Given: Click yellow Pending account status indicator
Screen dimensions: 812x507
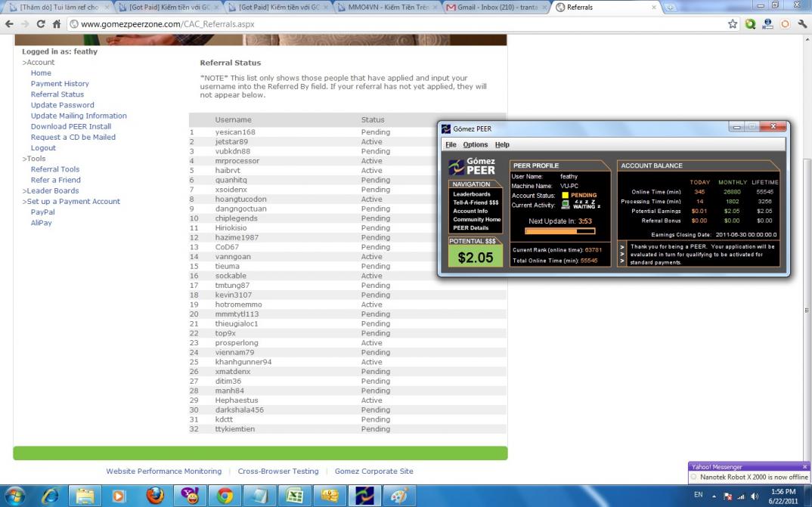Looking at the screenshot, I should click(565, 195).
